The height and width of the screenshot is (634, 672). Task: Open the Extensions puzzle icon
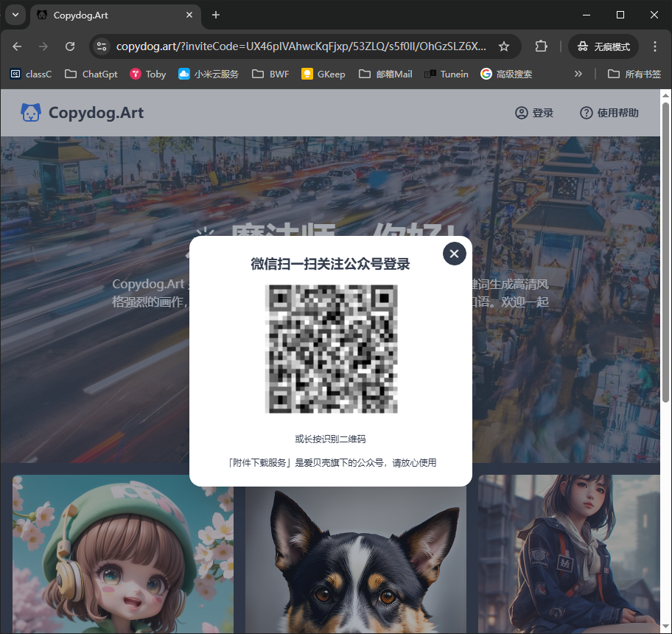541,46
